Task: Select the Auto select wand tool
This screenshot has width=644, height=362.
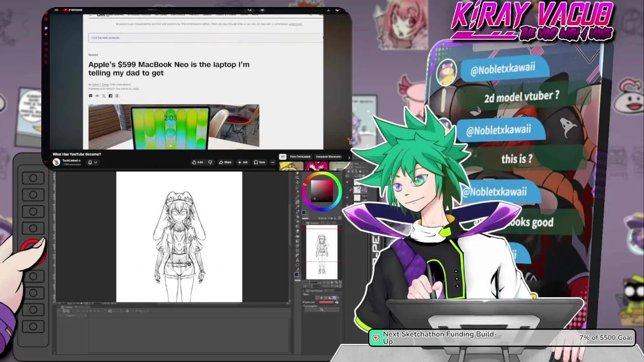Action: (298, 192)
